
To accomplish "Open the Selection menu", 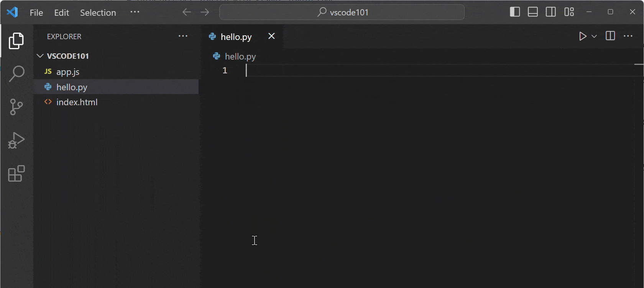I will 98,13.
